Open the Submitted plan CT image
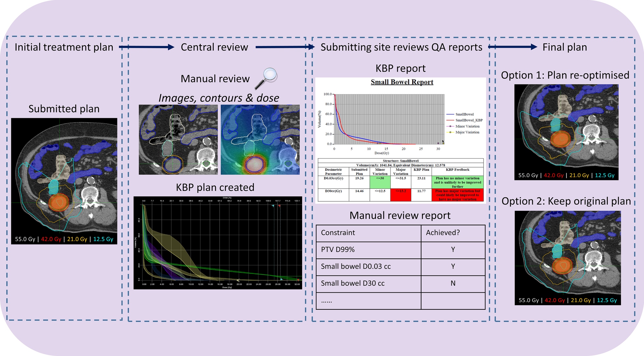 point(64,181)
